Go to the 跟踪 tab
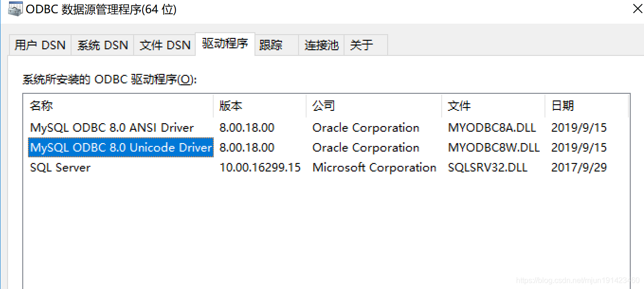This screenshot has width=644, height=289. coord(277,45)
